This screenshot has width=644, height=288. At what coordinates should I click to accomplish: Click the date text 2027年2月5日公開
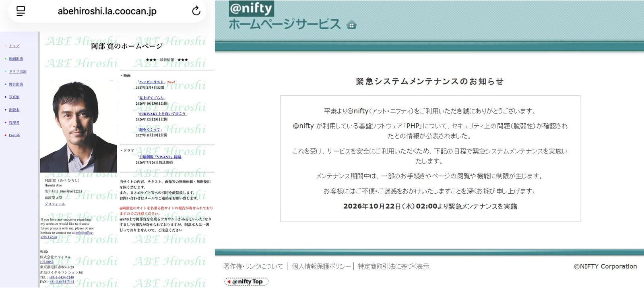[150, 87]
